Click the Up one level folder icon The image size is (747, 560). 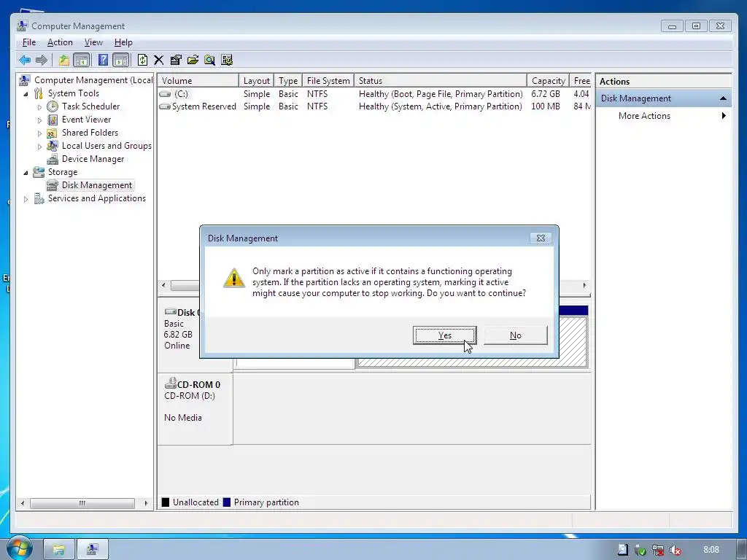(x=64, y=60)
